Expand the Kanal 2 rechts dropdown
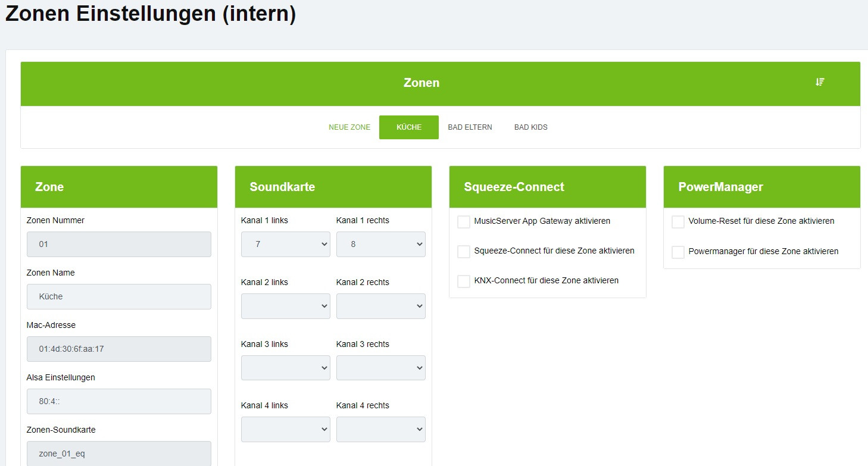The height and width of the screenshot is (466, 868). click(x=381, y=306)
